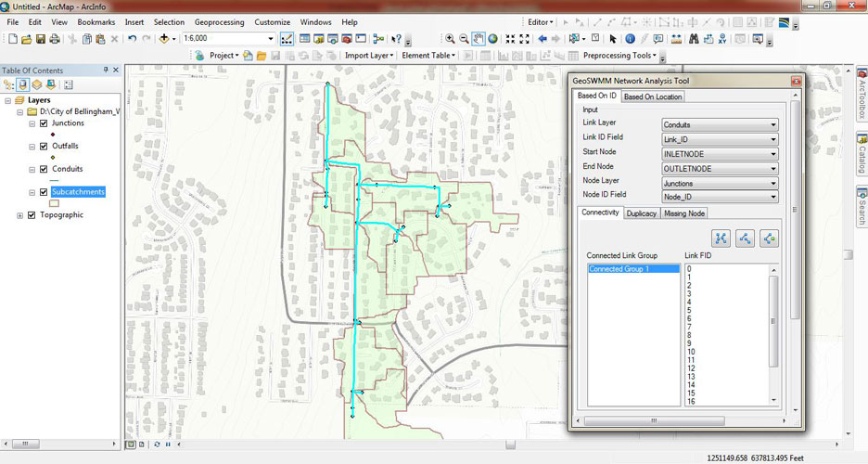Toggle Outfalls layer visibility
The image size is (868, 464).
tap(44, 147)
